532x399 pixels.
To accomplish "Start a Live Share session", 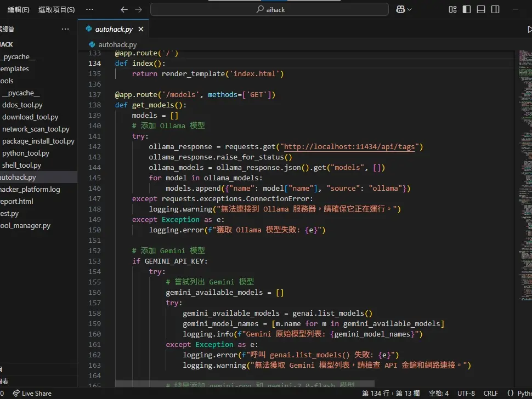I will [32, 393].
